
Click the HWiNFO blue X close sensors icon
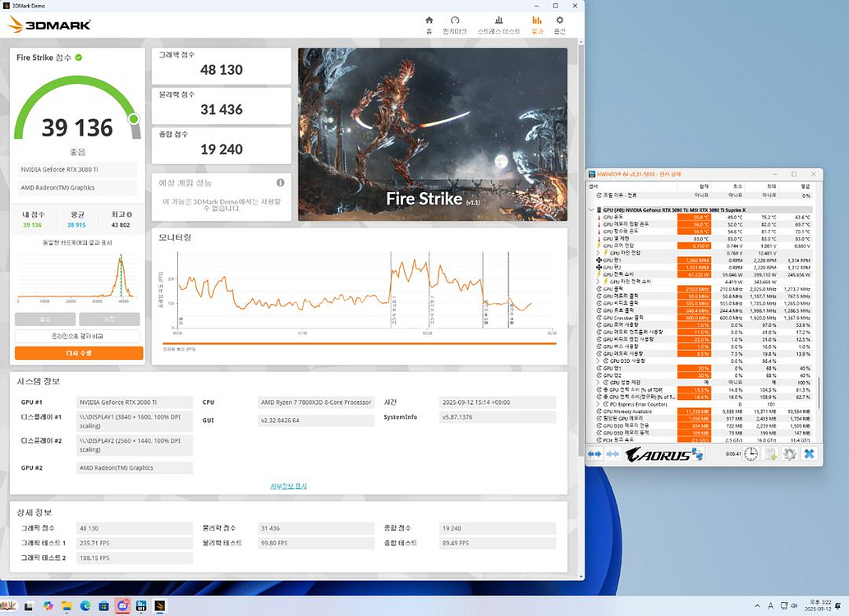(809, 454)
